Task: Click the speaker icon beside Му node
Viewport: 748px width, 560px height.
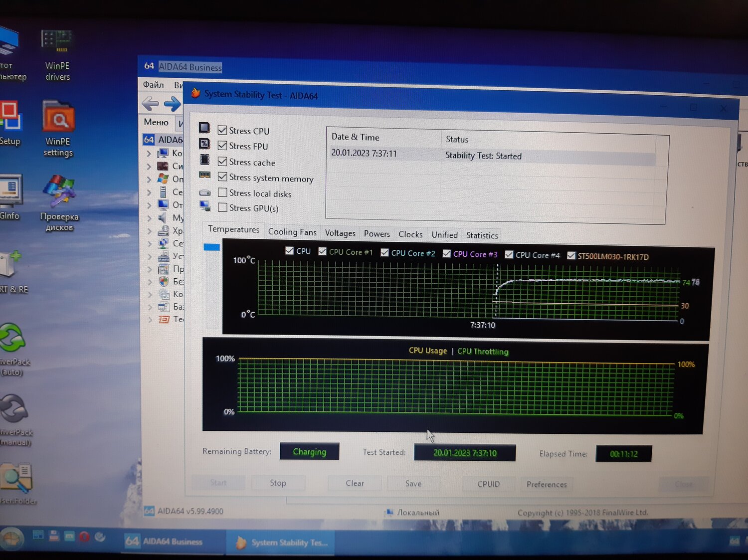Action: pos(163,218)
